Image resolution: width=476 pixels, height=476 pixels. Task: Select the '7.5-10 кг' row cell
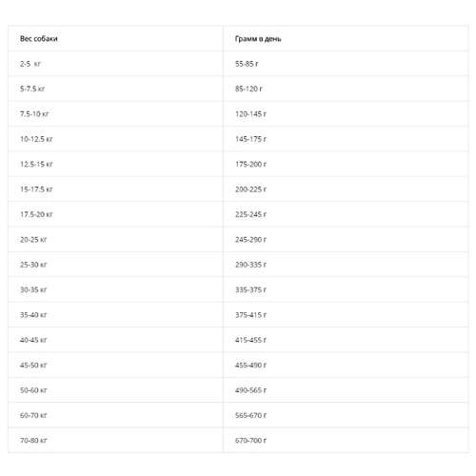point(115,113)
